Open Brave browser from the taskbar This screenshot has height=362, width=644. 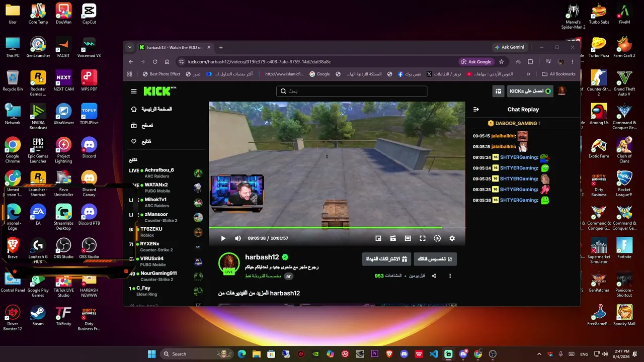click(x=389, y=354)
